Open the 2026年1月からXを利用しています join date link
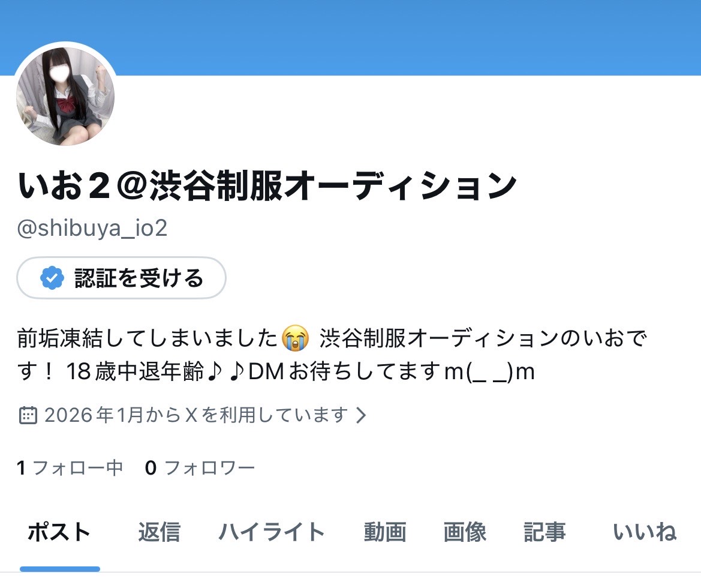This screenshot has height=588, width=701. click(x=196, y=415)
